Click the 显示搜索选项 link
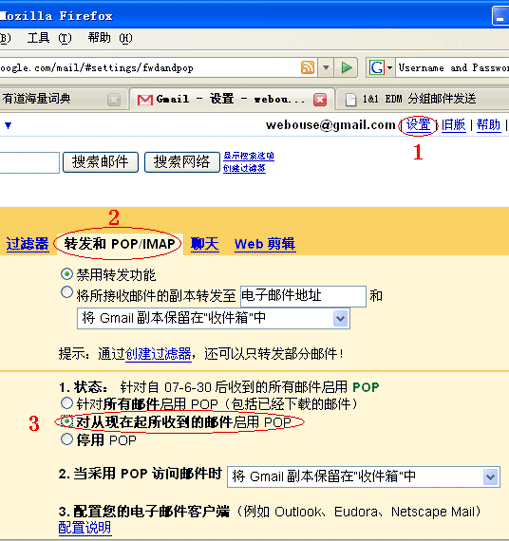This screenshot has height=541, width=509. point(248,156)
